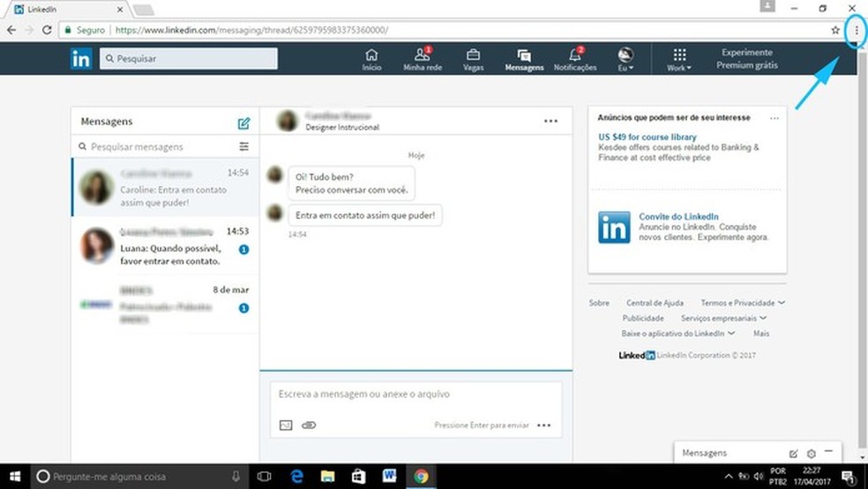
Task: Open message filter options icon
Action: coord(243,147)
